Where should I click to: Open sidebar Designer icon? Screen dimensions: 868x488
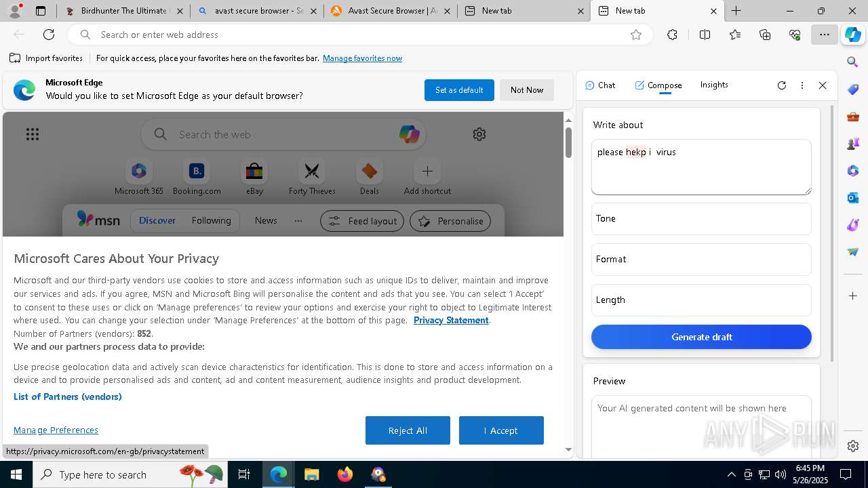click(853, 225)
